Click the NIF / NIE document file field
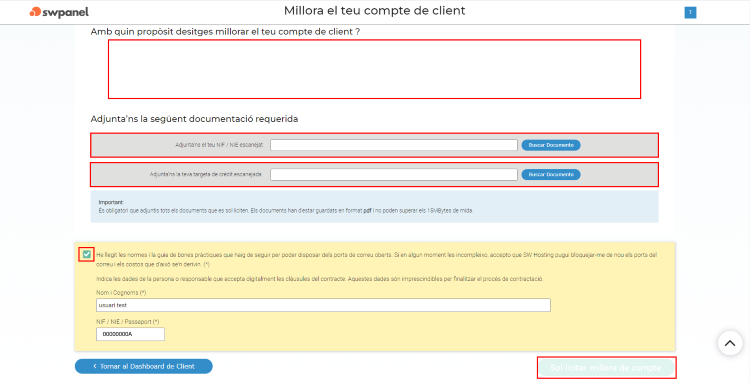The width and height of the screenshot is (750, 382). (x=394, y=145)
